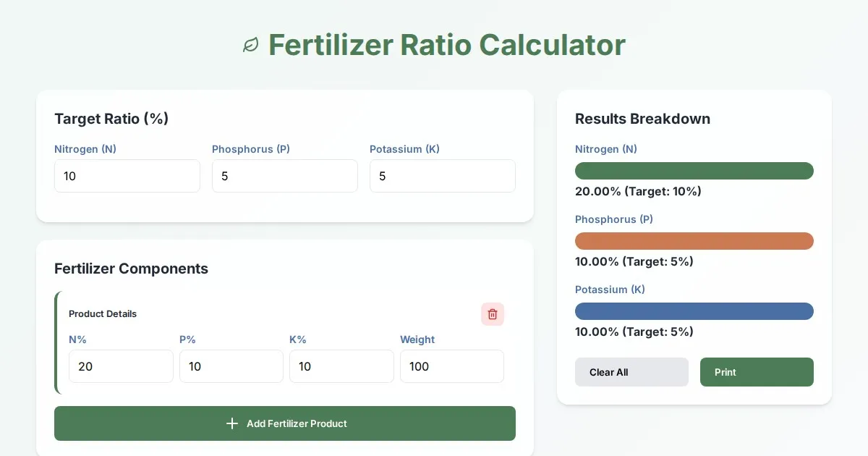
Task: Focus the target Nitrogen (N) field
Action: click(127, 176)
